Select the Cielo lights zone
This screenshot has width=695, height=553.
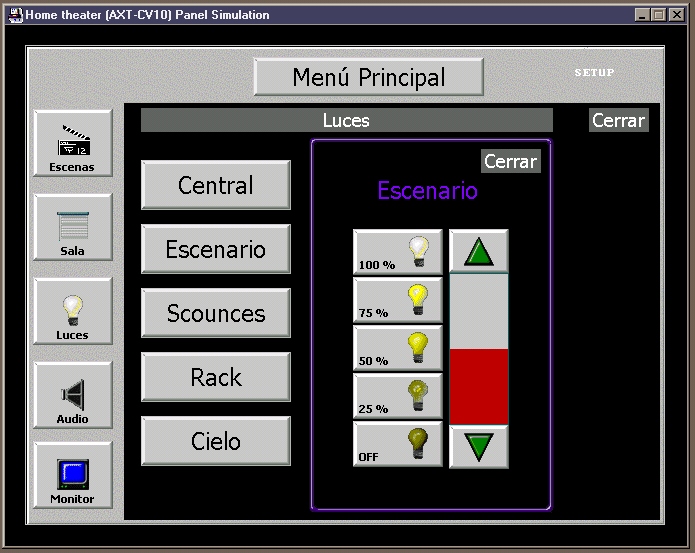216,441
